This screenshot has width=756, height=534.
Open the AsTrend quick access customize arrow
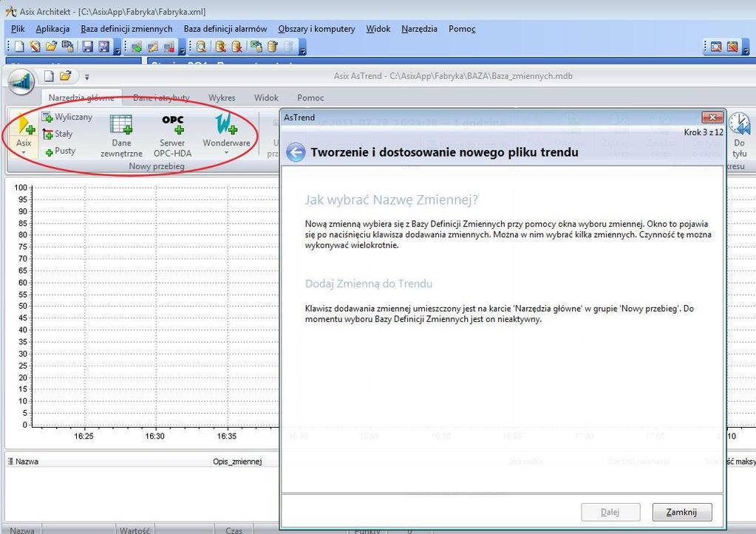click(x=86, y=77)
